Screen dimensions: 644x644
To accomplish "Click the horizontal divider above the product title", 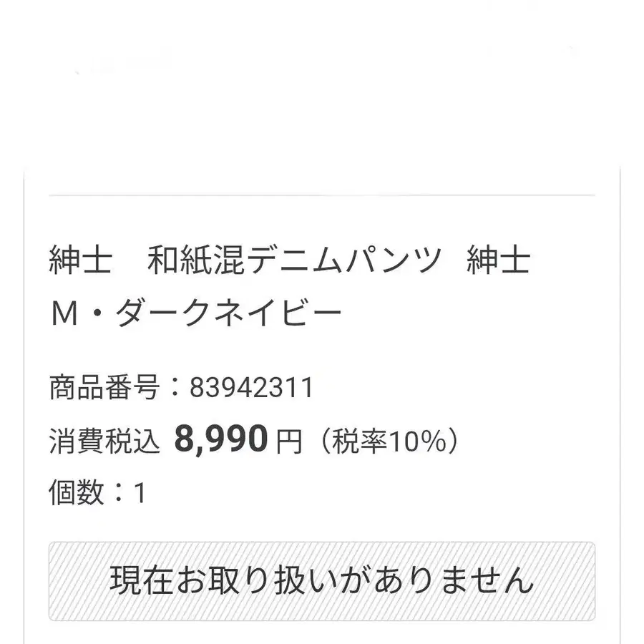I will pyautogui.click(x=321, y=195).
